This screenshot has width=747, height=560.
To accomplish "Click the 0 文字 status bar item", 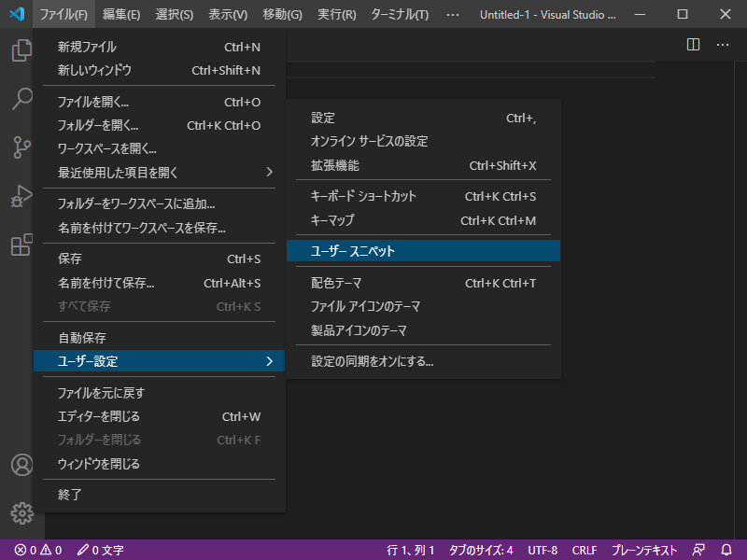I will [101, 550].
